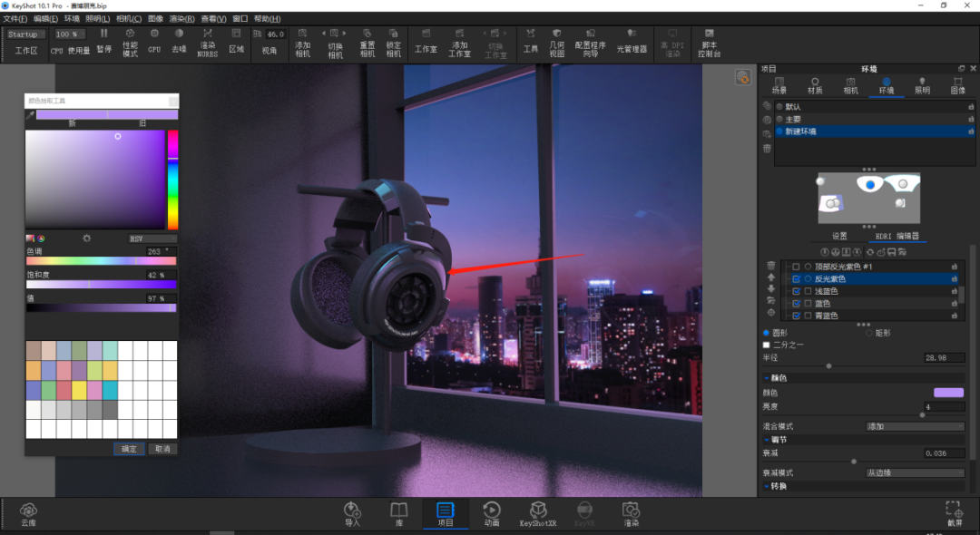Click the 导入 import icon
980x535 pixels.
352,514
